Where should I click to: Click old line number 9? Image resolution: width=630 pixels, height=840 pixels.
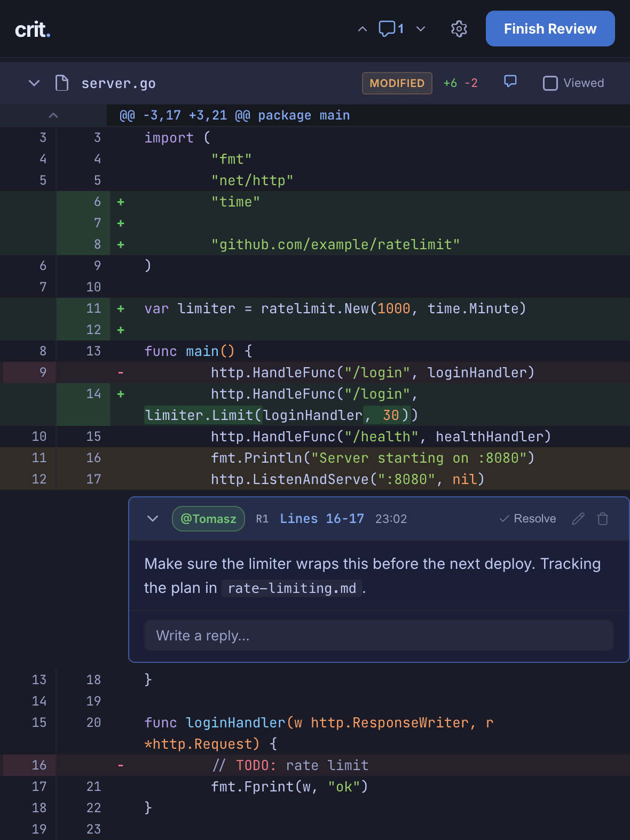[x=43, y=373]
